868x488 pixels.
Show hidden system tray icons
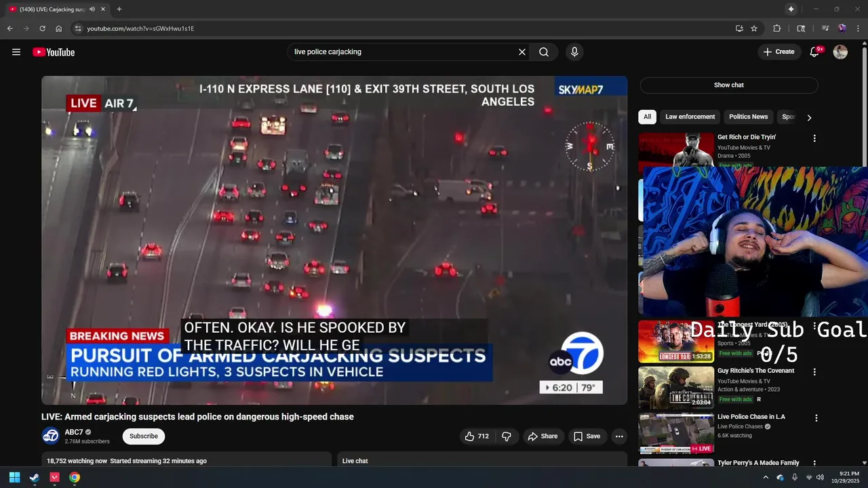tap(766, 477)
